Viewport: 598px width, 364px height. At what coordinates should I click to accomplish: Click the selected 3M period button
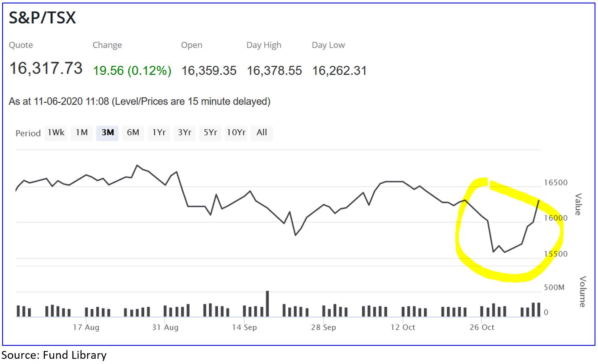(x=107, y=133)
